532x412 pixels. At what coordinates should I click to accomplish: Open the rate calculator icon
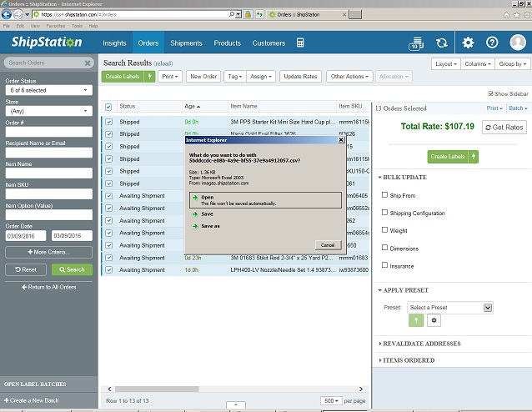click(300, 43)
